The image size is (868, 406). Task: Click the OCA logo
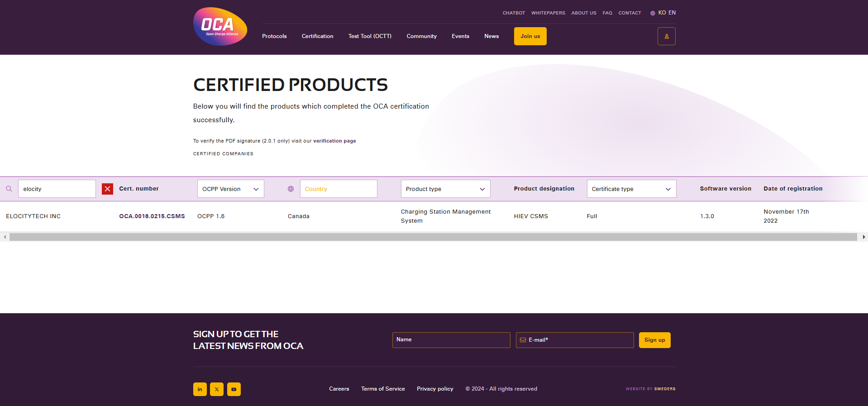[220, 26]
